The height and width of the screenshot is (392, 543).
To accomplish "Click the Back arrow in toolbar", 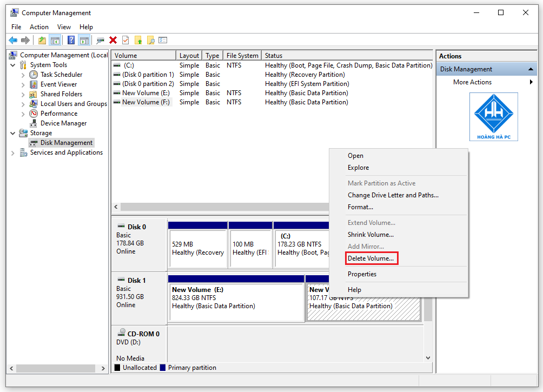I will 13,40.
